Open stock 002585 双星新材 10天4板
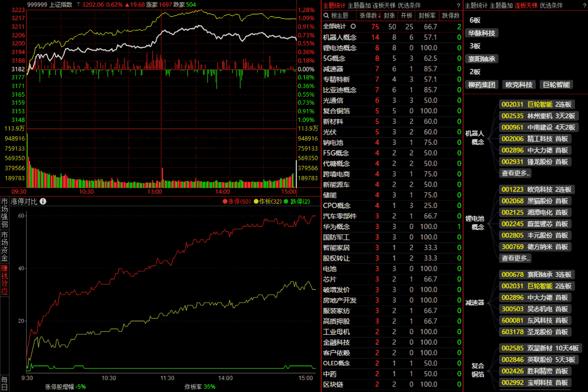This screenshot has width=588, height=392. point(541,348)
